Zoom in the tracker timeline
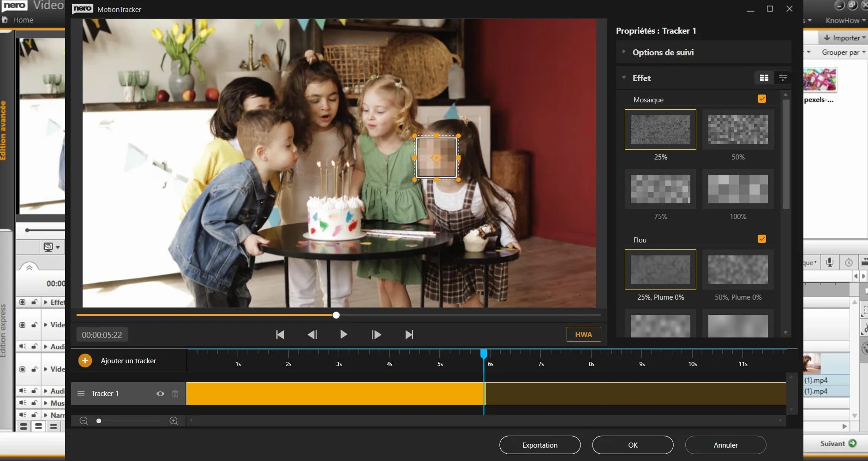This screenshot has width=868, height=461. pyautogui.click(x=174, y=421)
